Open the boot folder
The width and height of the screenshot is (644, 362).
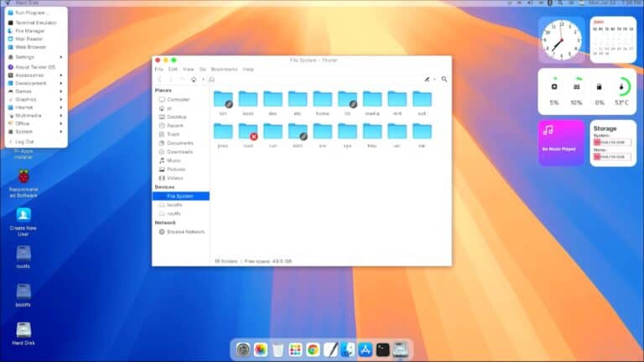click(248, 100)
